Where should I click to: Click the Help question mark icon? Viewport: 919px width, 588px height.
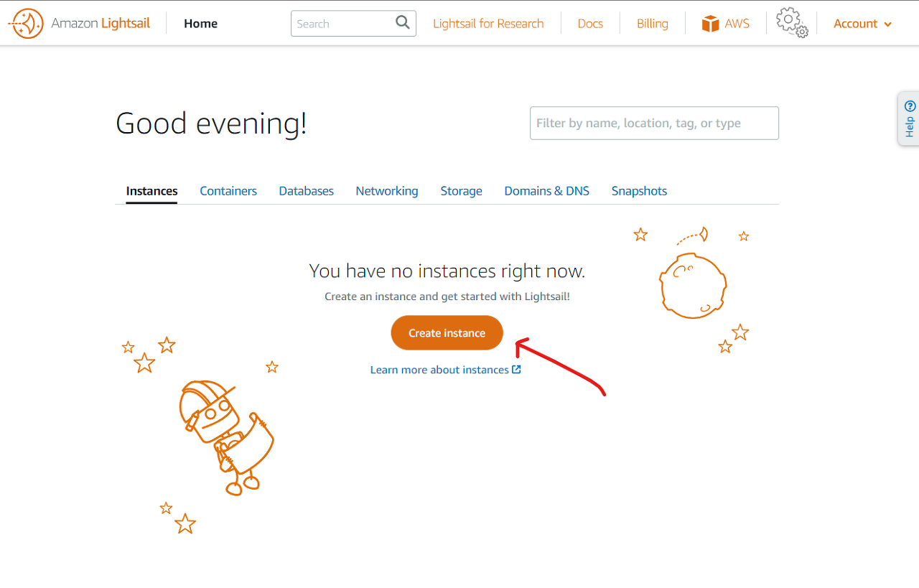[x=910, y=106]
